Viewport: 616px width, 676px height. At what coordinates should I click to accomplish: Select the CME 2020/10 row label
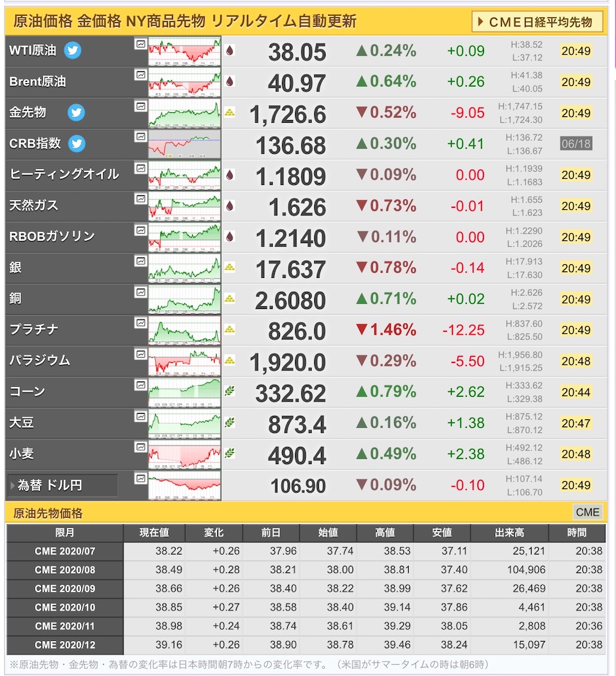point(65,607)
